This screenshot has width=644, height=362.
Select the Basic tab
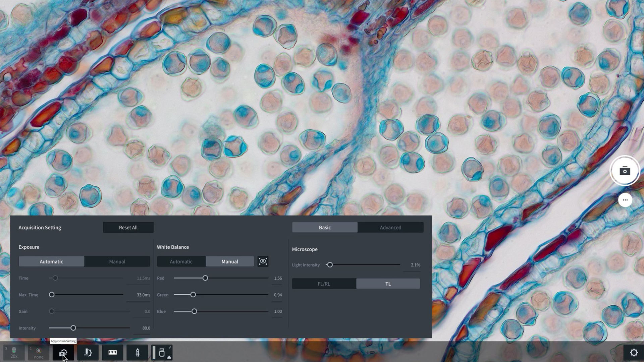point(325,228)
